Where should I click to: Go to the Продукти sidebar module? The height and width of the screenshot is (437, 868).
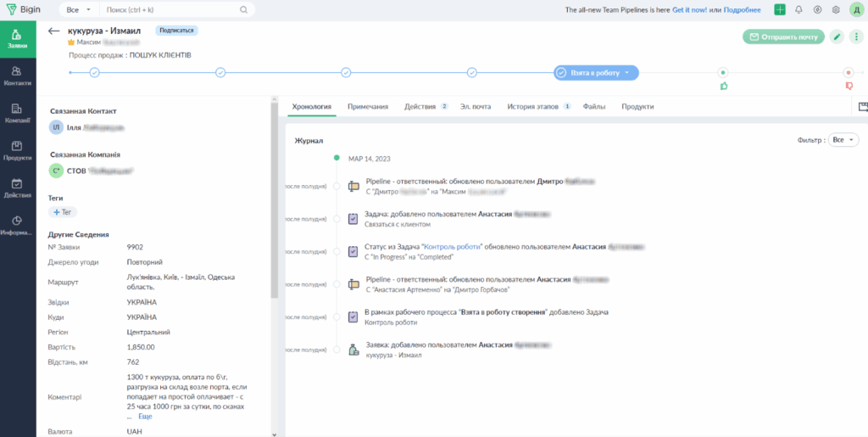18,150
